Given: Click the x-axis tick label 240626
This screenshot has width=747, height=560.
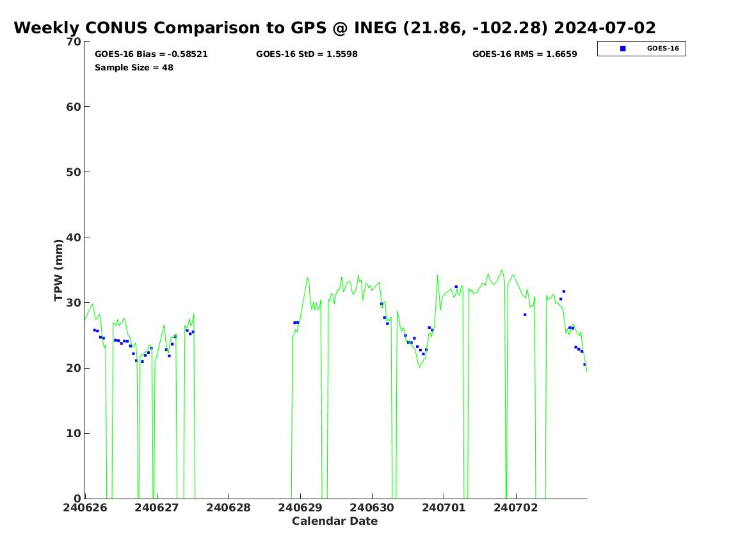Looking at the screenshot, I should pyautogui.click(x=84, y=508).
